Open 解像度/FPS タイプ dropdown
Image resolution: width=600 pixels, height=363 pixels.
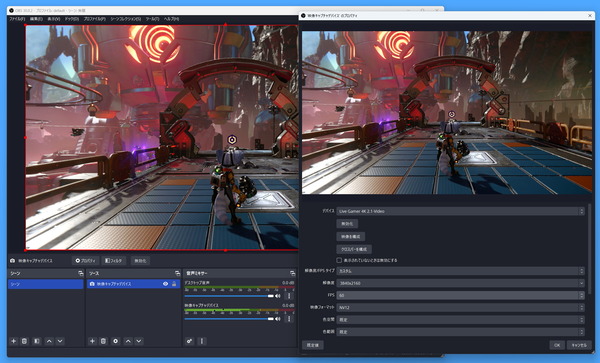pos(460,271)
